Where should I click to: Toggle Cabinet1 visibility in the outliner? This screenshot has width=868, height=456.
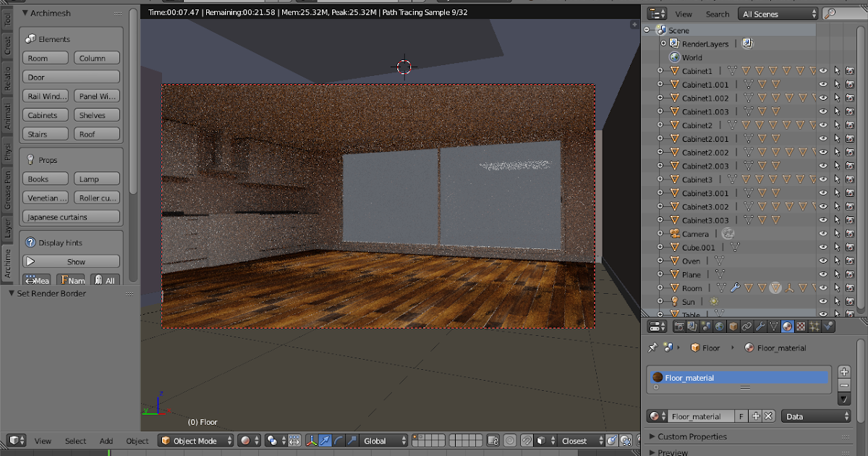coord(823,70)
